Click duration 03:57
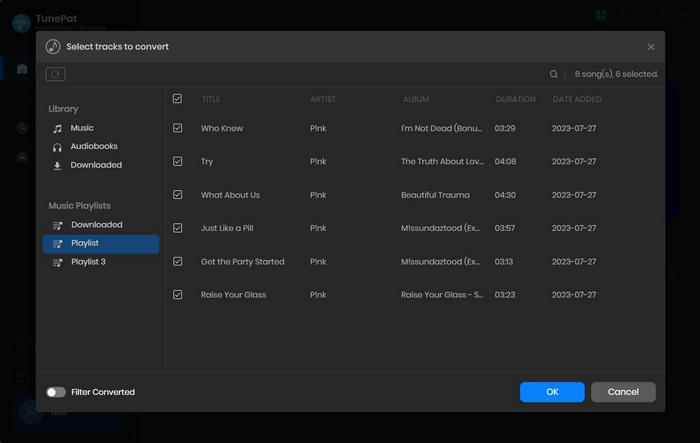Screen dimensions: 700x443 tap(504, 228)
